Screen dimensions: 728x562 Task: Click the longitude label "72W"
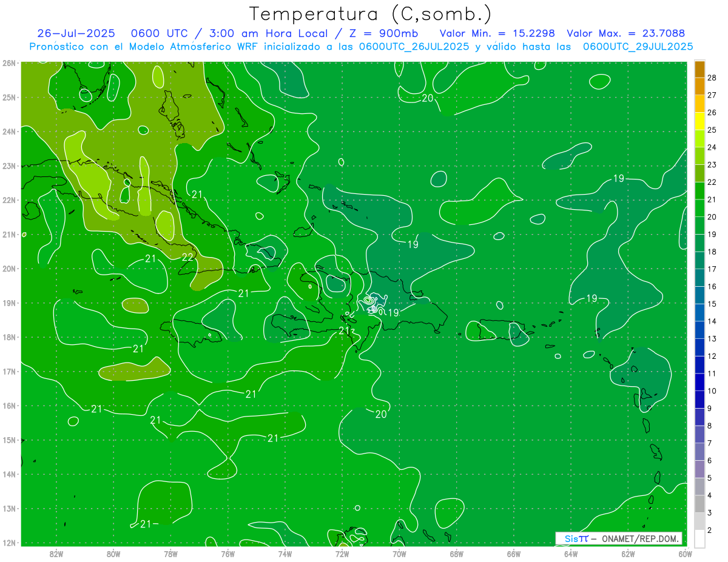point(342,554)
